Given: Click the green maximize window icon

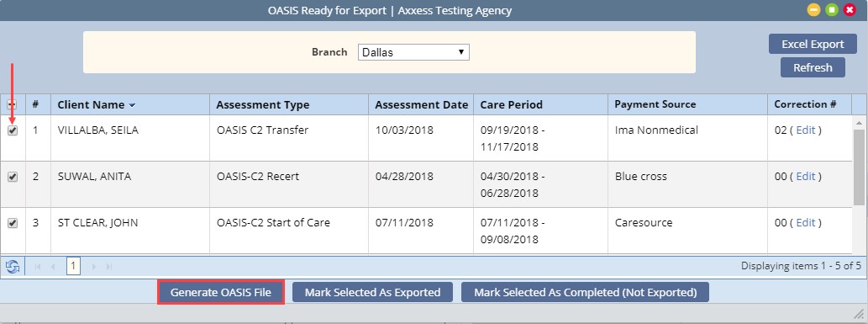Looking at the screenshot, I should tap(832, 10).
